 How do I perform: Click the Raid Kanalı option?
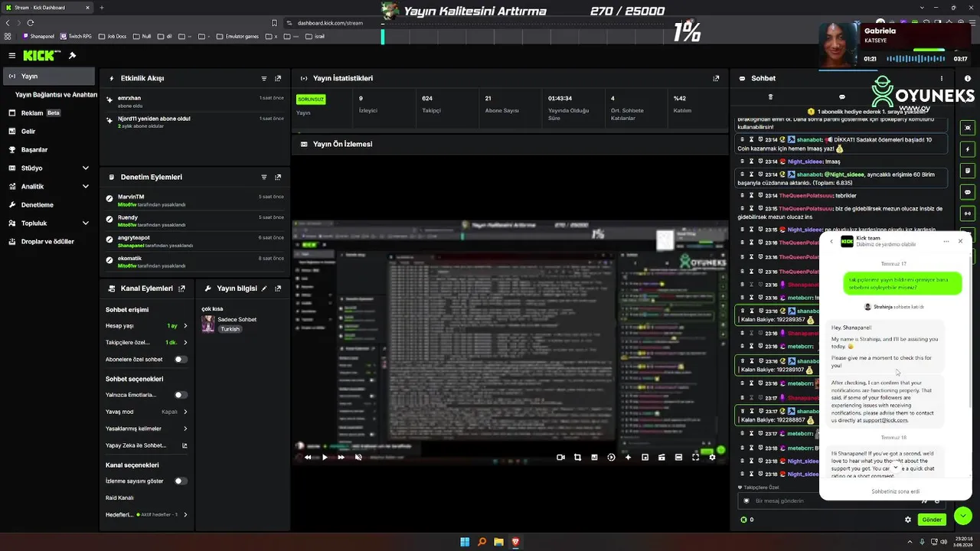point(119,497)
